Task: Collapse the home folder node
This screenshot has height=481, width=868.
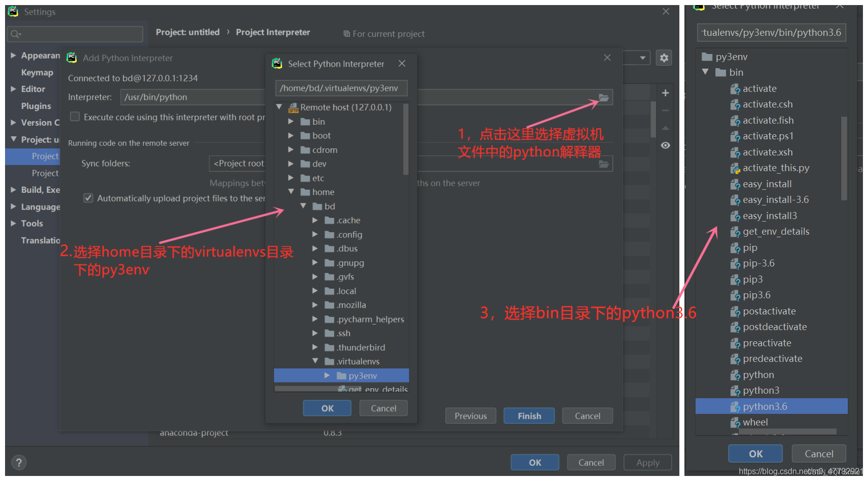Action: pos(291,192)
